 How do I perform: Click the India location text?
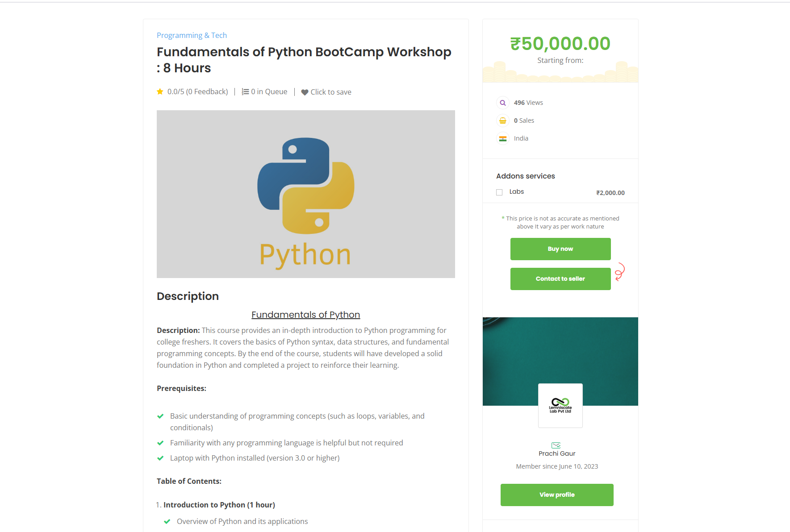tap(521, 138)
